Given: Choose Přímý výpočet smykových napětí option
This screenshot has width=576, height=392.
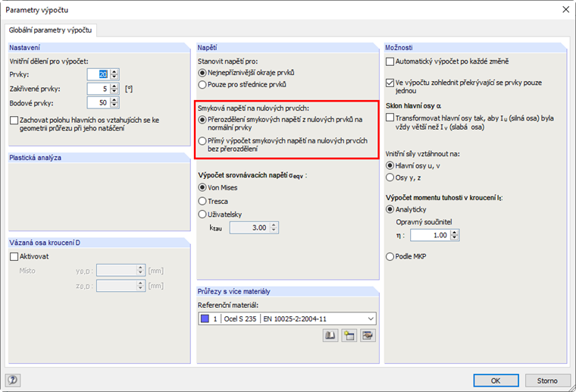Looking at the screenshot, I should [x=202, y=141].
